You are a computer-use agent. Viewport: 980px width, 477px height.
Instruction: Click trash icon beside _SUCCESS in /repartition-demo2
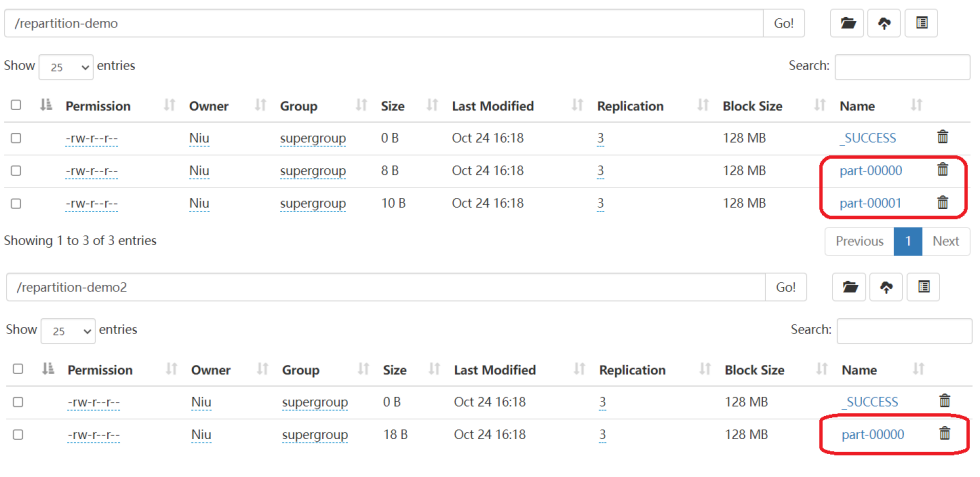click(944, 401)
